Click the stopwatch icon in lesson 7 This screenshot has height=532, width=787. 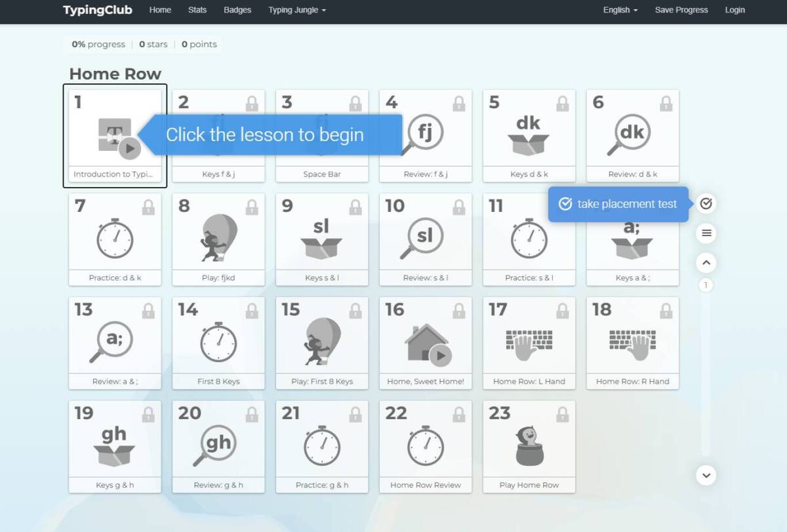[115, 239]
